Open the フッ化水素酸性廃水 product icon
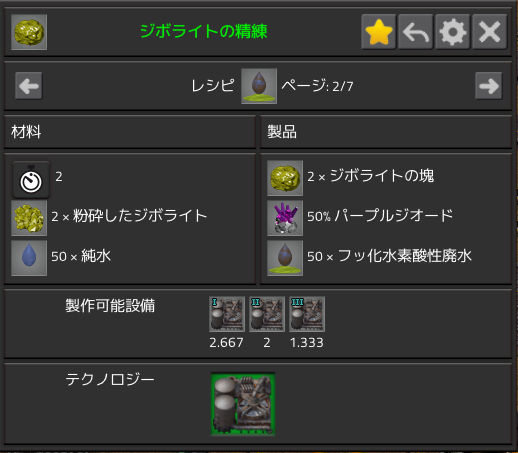 click(285, 258)
